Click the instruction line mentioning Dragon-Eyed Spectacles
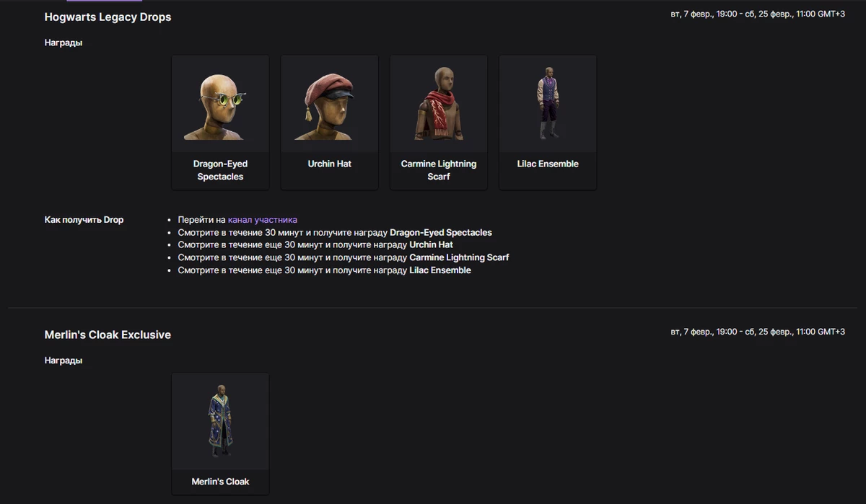866x504 pixels. tap(335, 232)
